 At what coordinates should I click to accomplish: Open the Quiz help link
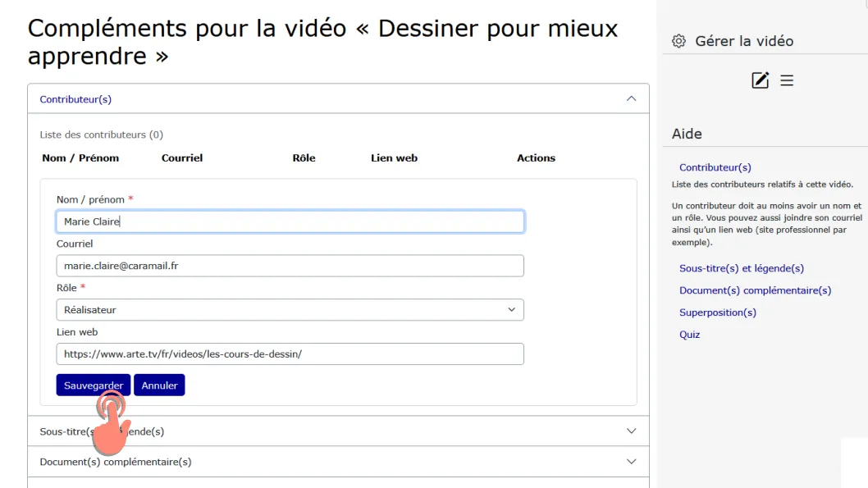690,334
